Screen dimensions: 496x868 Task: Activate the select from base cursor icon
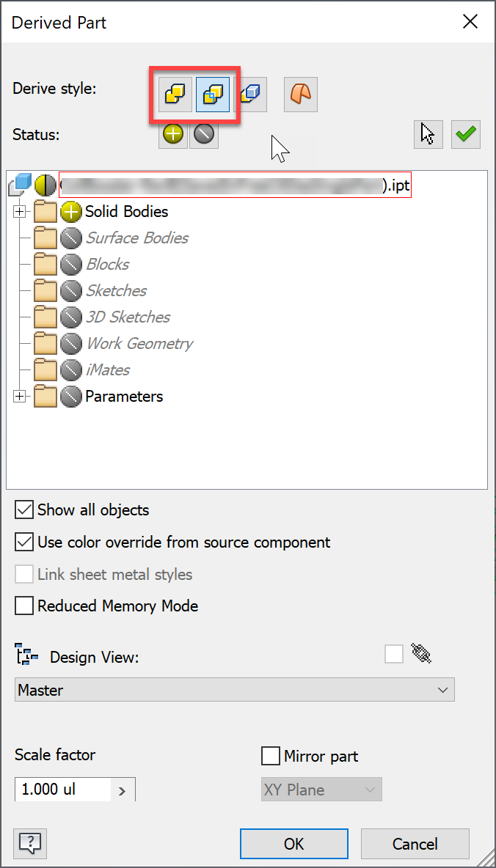[x=428, y=134]
